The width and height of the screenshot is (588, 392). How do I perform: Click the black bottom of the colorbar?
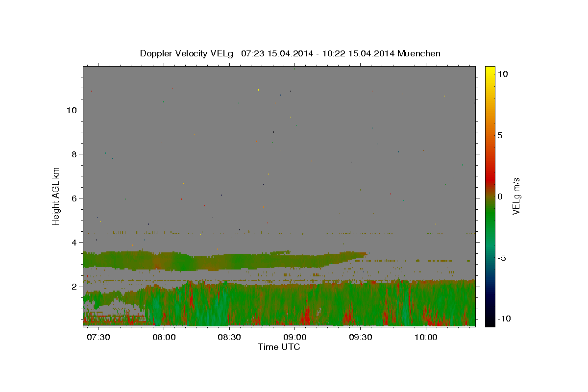(490, 322)
